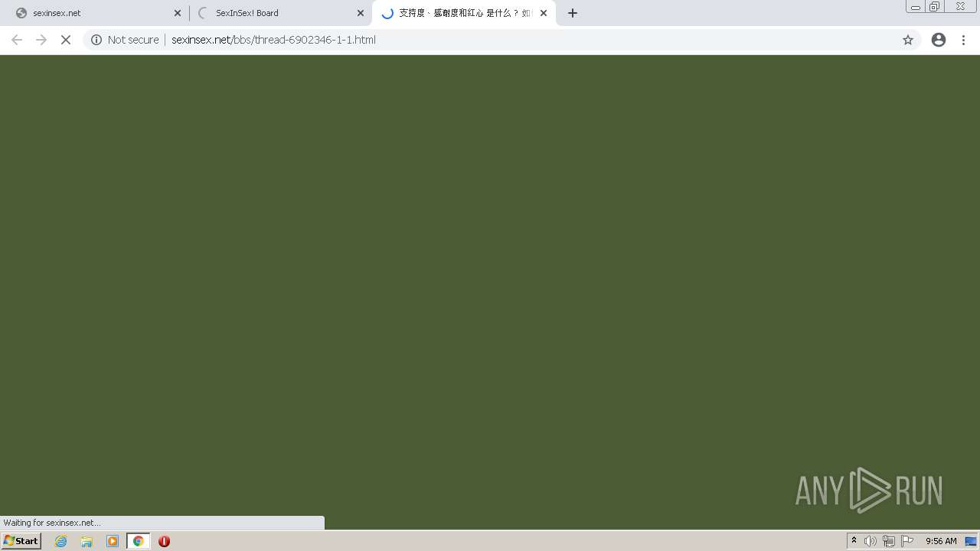Open the 9:56 AM clock
The image size is (980, 551).
click(x=941, y=541)
